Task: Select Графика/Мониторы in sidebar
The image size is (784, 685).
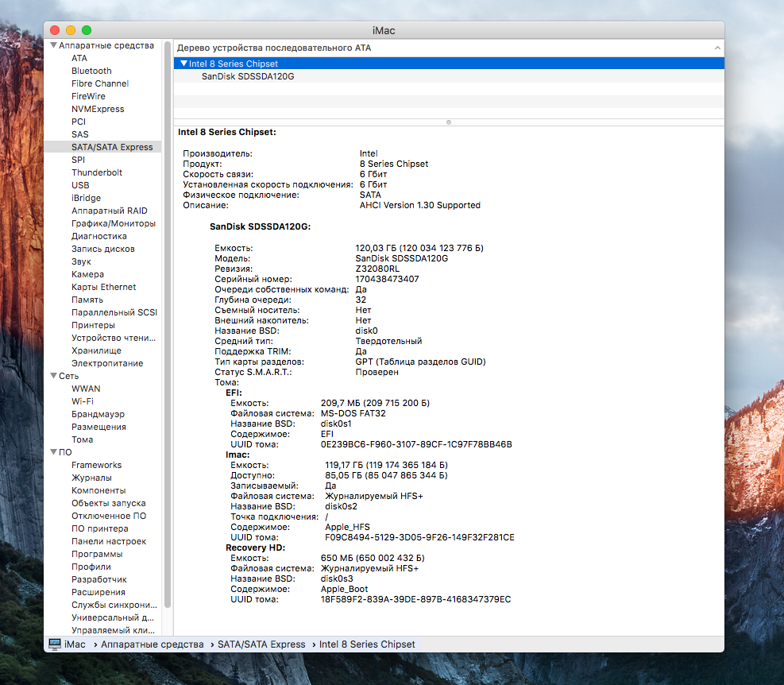Action: click(x=114, y=223)
